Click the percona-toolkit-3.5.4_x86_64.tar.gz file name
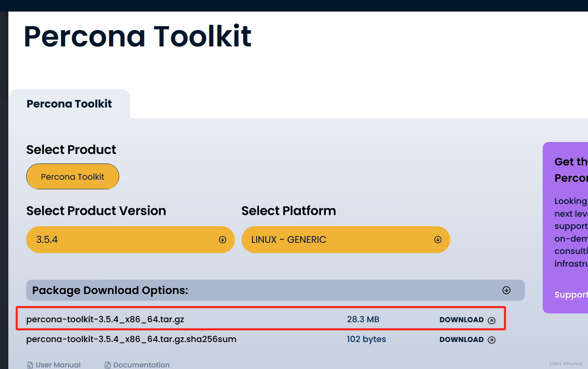This screenshot has height=369, width=588. point(105,319)
